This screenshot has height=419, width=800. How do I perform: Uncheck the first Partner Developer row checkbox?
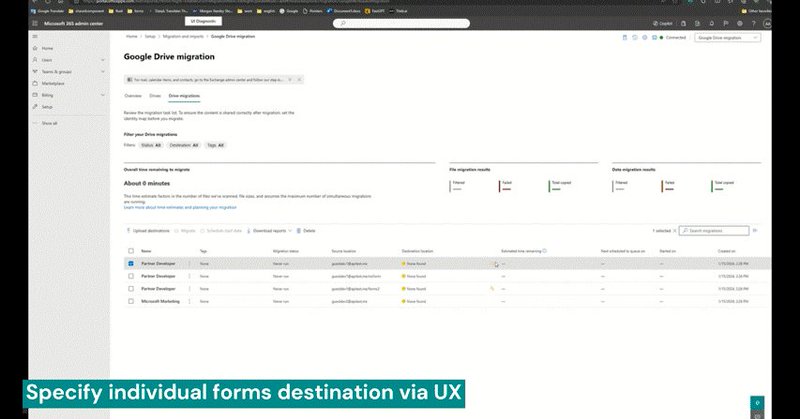131,263
